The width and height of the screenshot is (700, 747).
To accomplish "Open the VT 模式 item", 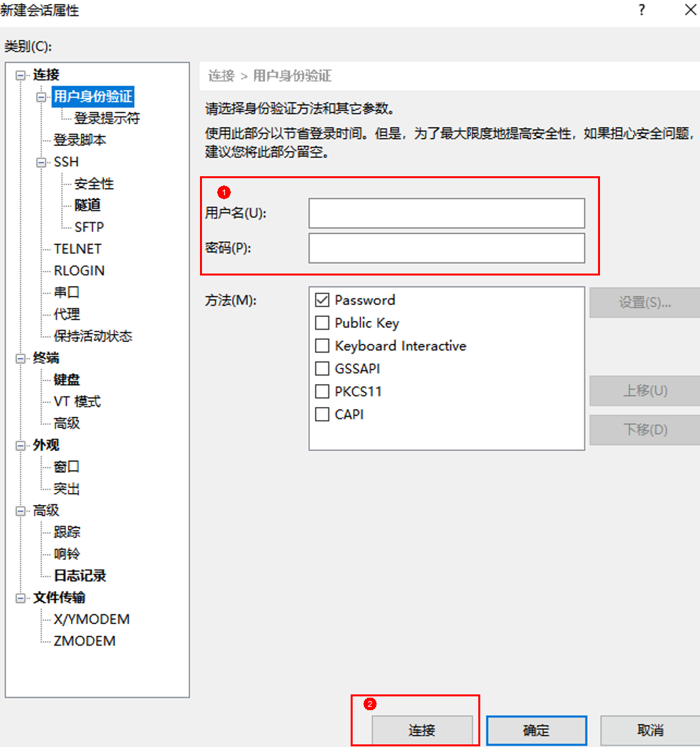I will pyautogui.click(x=77, y=402).
